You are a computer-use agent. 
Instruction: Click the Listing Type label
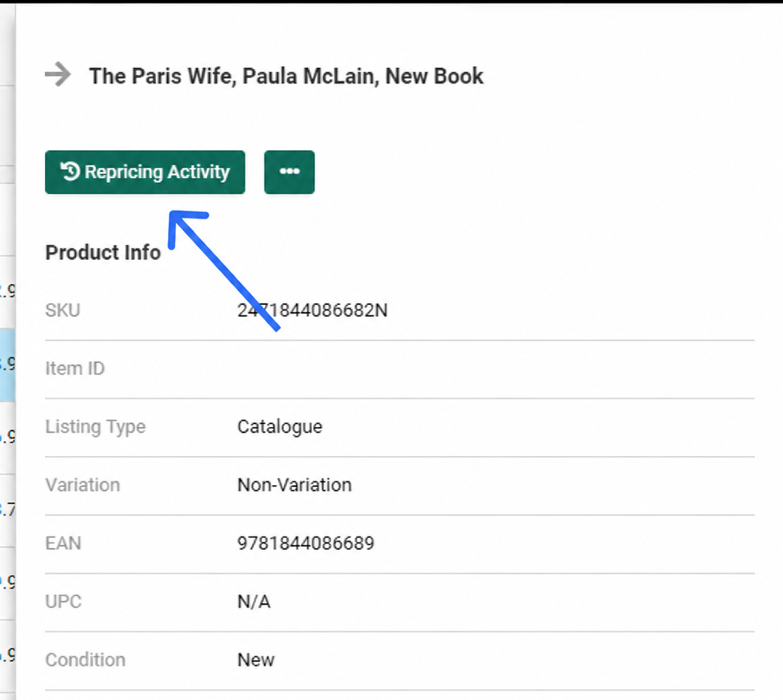click(95, 427)
